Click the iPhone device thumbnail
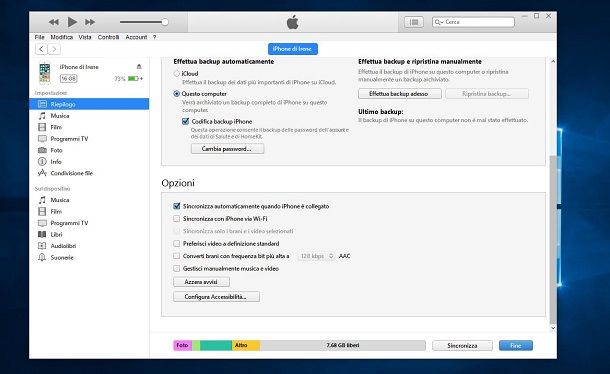The image size is (610, 374). pos(45,73)
